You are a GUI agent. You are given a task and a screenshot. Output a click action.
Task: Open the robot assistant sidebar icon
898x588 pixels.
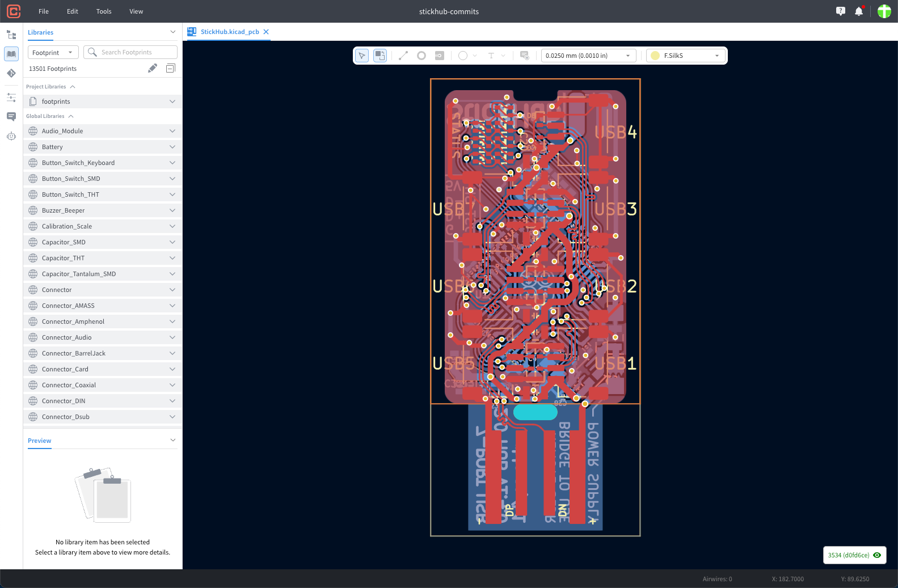coord(11,136)
